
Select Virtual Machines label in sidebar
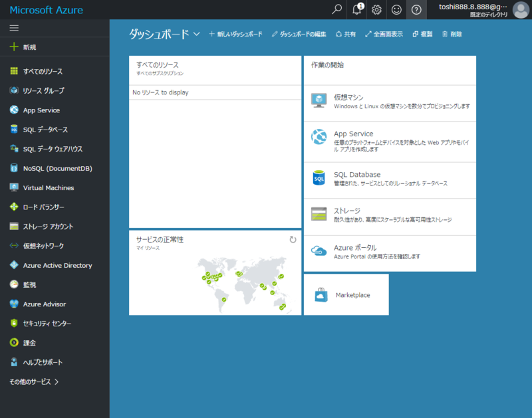point(49,188)
